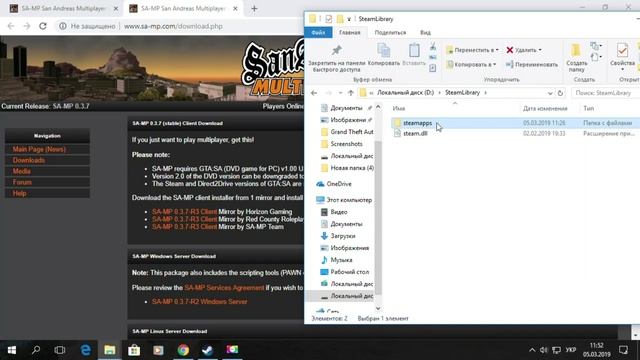Image resolution: width=640 pixels, height=360 pixels.
Task: Click SA-MP Services Agreement link
Action: coord(224,288)
